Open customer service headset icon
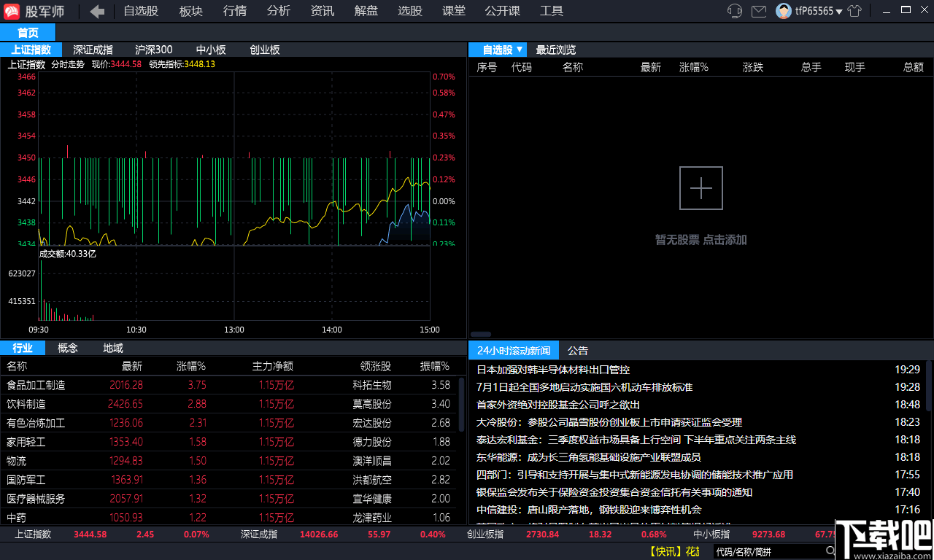Image resolution: width=934 pixels, height=560 pixels. (735, 11)
